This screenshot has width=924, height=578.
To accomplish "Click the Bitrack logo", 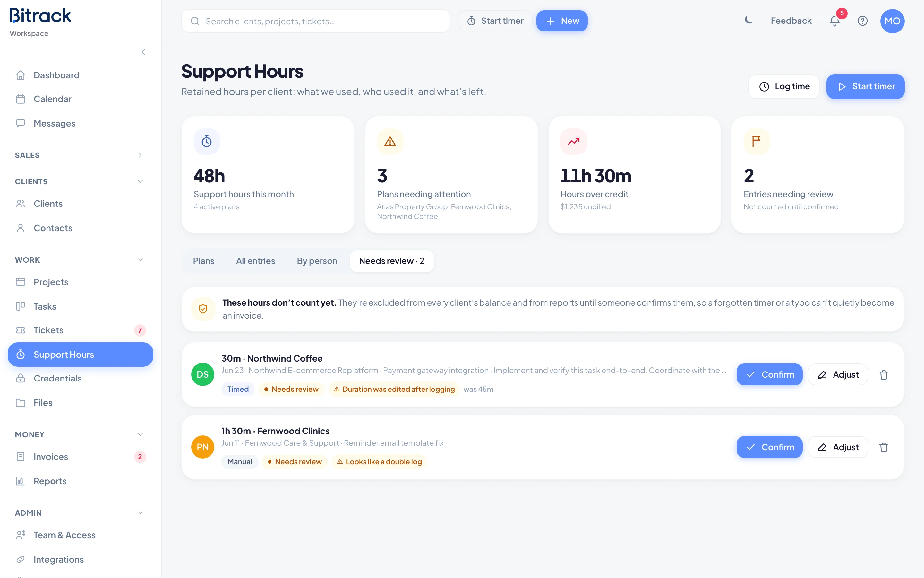I will (40, 16).
